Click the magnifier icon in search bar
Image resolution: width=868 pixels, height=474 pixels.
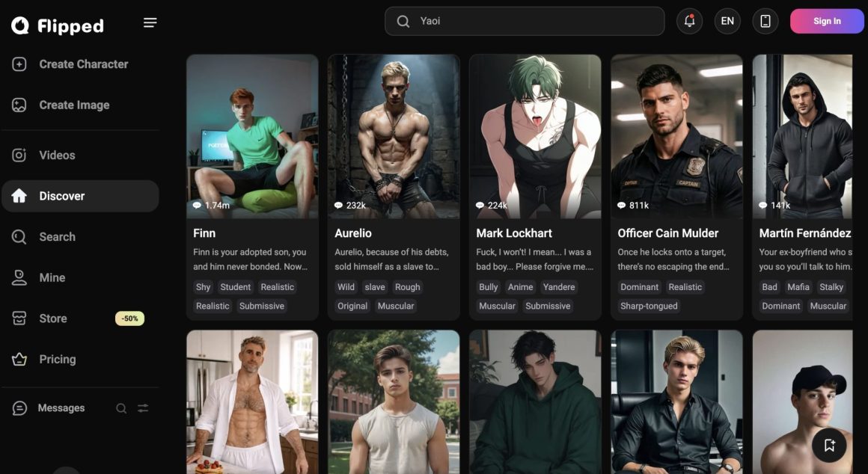pyautogui.click(x=403, y=22)
